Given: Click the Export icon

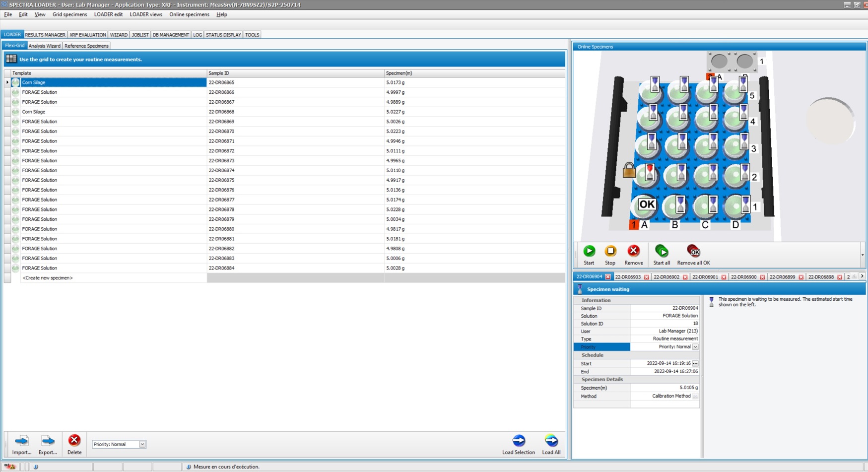Looking at the screenshot, I should click(x=48, y=441).
